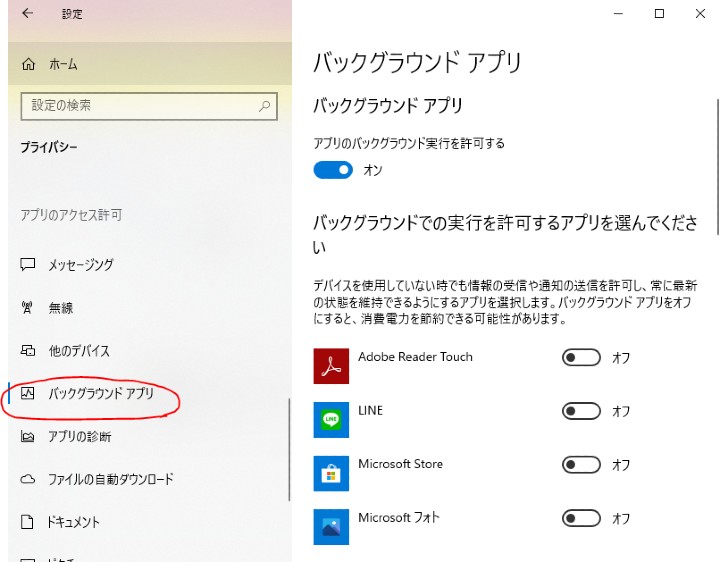Turn off アプリのバックグラウンド実行を許可する toggle

tap(333, 170)
